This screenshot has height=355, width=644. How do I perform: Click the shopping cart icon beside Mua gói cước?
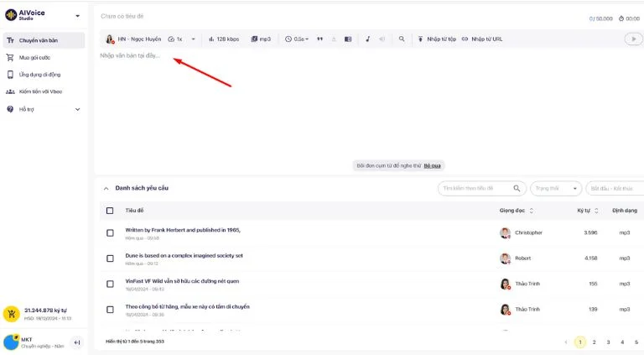pyautogui.click(x=10, y=58)
